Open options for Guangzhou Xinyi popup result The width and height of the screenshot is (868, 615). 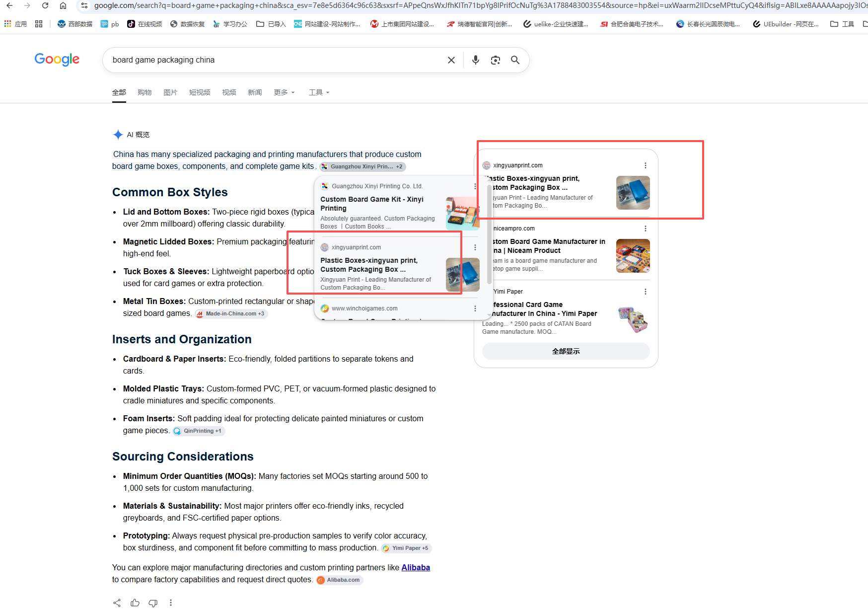(x=475, y=186)
